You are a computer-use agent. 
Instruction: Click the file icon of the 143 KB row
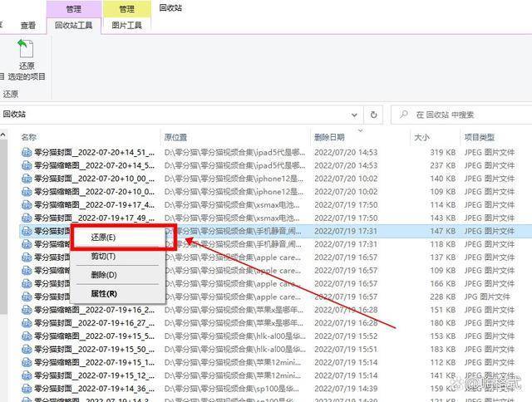[27, 218]
